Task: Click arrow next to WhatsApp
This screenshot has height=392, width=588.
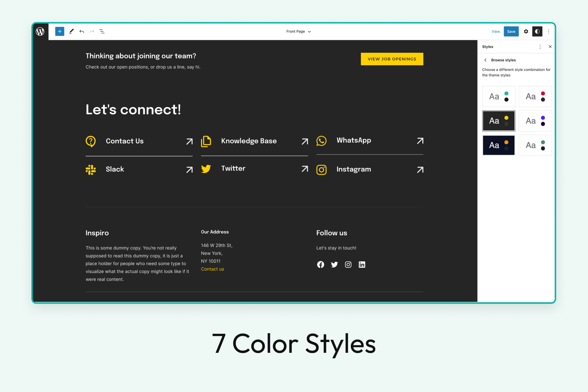Action: pyautogui.click(x=420, y=141)
